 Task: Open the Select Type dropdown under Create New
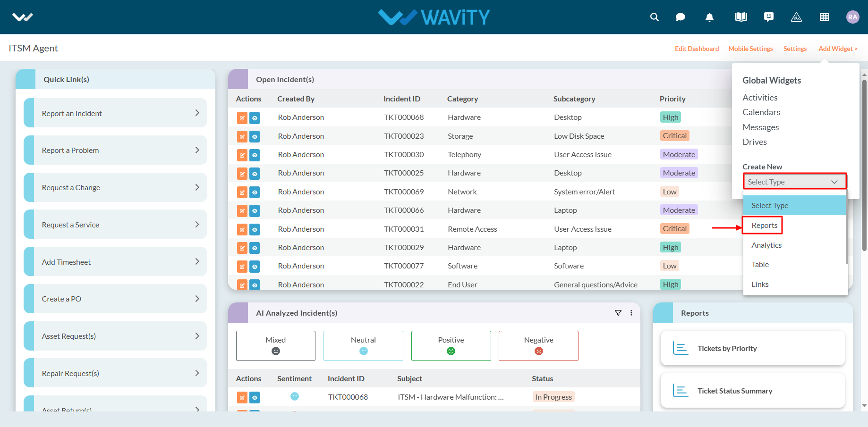795,182
